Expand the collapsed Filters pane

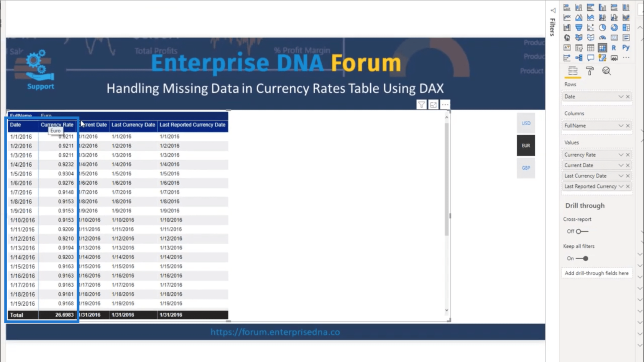coord(553,10)
